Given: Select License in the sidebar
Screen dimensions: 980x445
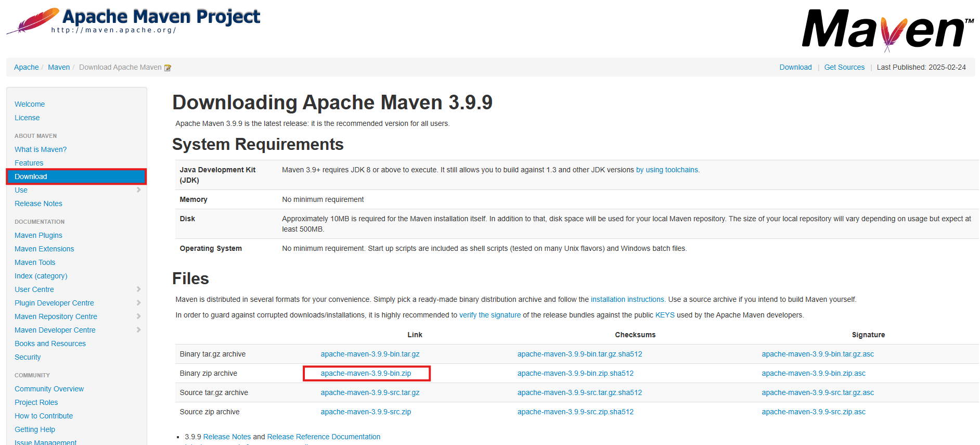Looking at the screenshot, I should [27, 118].
